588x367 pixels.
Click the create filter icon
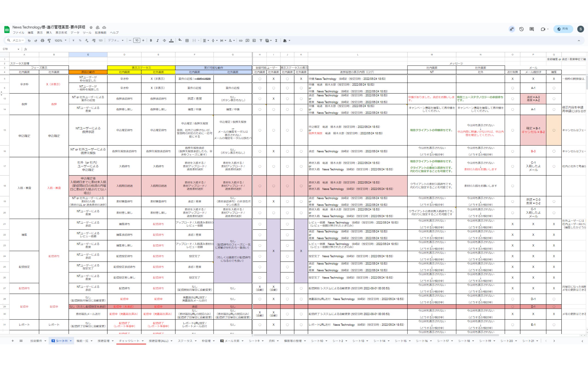(x=261, y=41)
